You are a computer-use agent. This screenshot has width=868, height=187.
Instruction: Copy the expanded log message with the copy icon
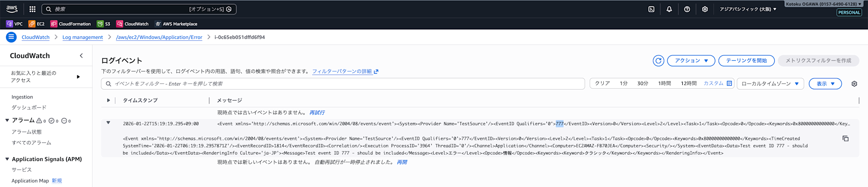click(x=845, y=139)
